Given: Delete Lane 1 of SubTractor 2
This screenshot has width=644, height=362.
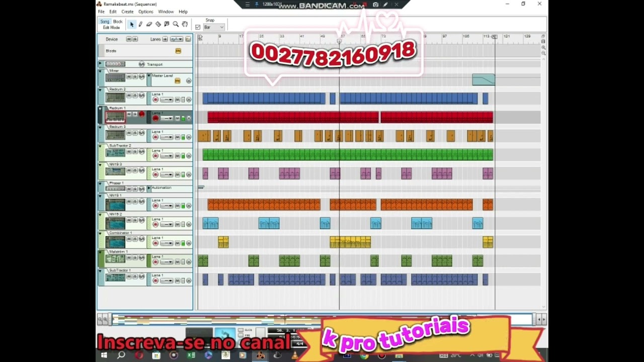Looking at the screenshot, I should tap(189, 156).
